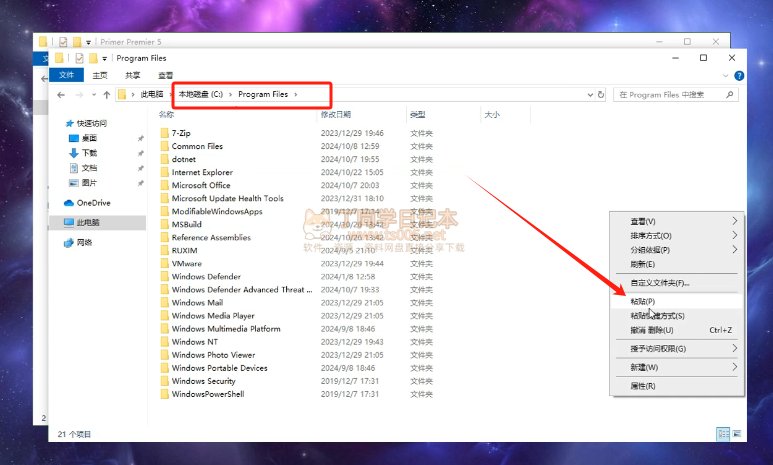Click the help question mark icon
Image resolution: width=773 pixels, height=465 pixels.
coord(738,75)
